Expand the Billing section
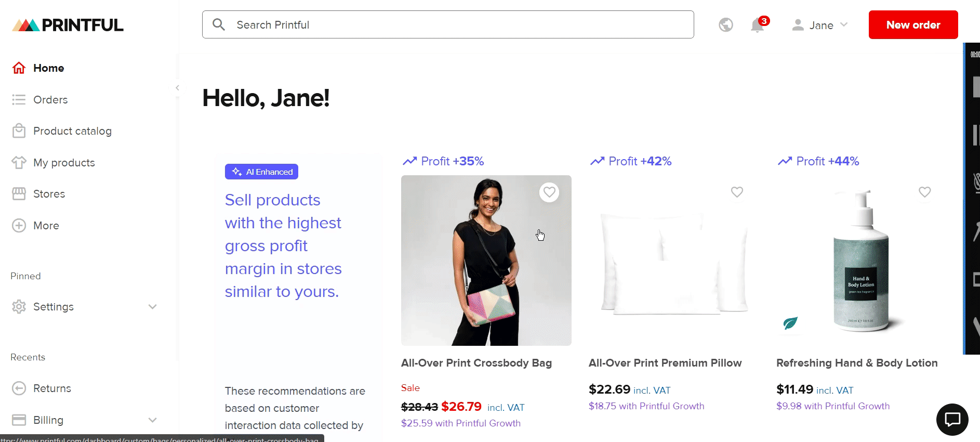This screenshot has height=442, width=980. click(x=152, y=420)
